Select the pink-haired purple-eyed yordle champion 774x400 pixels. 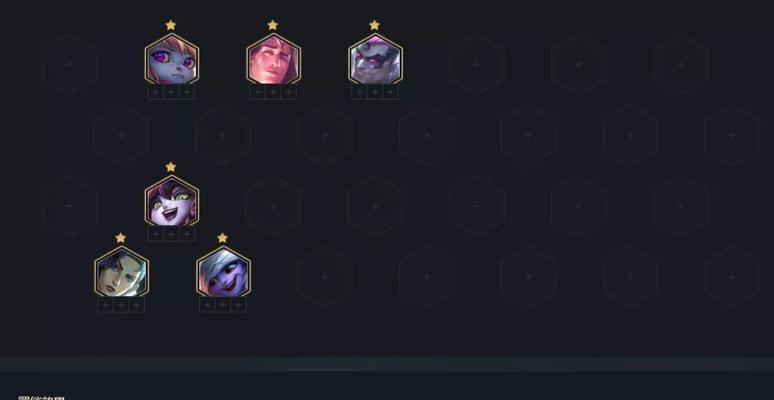[172, 60]
